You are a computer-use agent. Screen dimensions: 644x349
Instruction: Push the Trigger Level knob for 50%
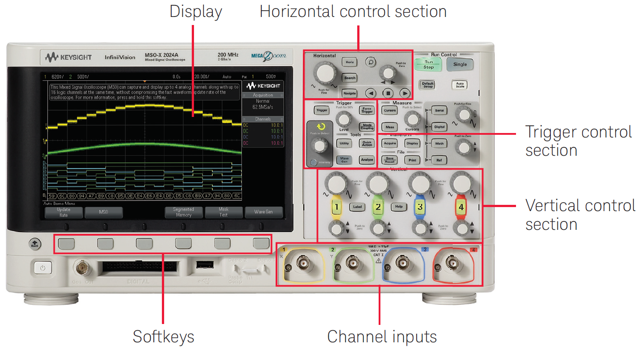343,120
